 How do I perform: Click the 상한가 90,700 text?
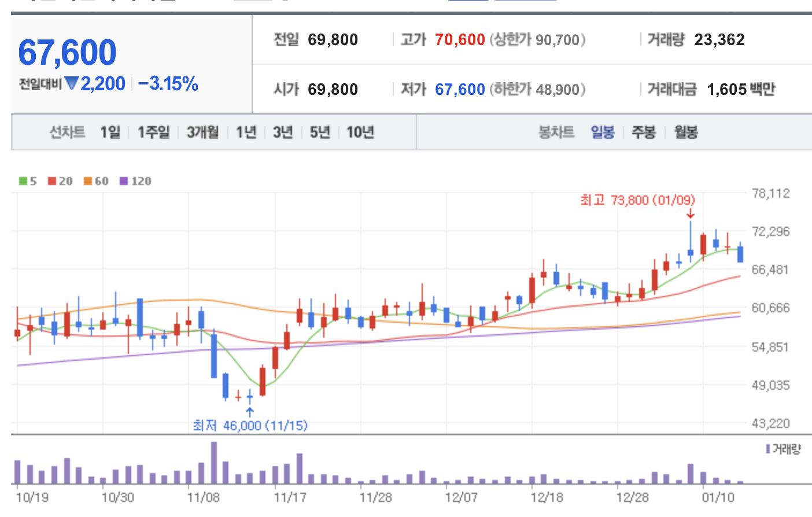point(537,40)
